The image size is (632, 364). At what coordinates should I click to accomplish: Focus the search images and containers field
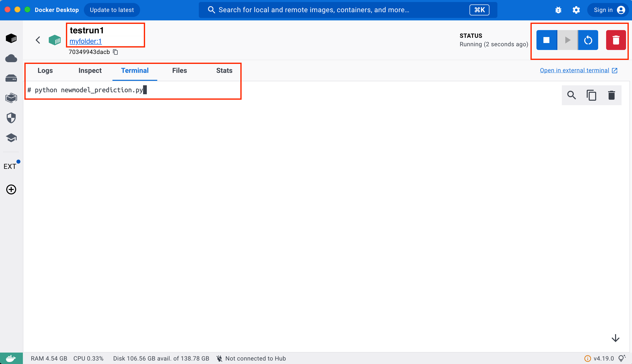(x=348, y=10)
